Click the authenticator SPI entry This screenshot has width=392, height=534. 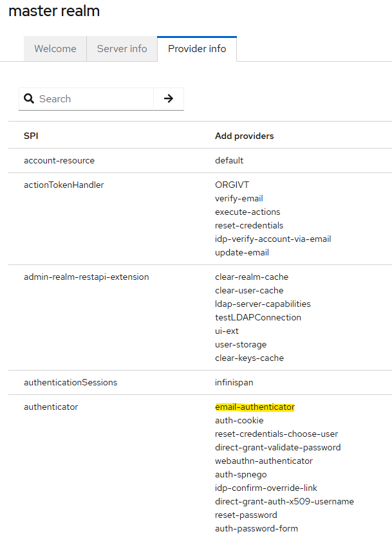coord(51,407)
